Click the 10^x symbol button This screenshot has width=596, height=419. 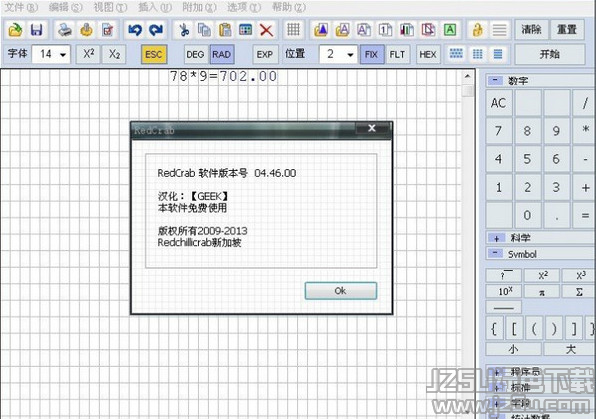pos(504,292)
